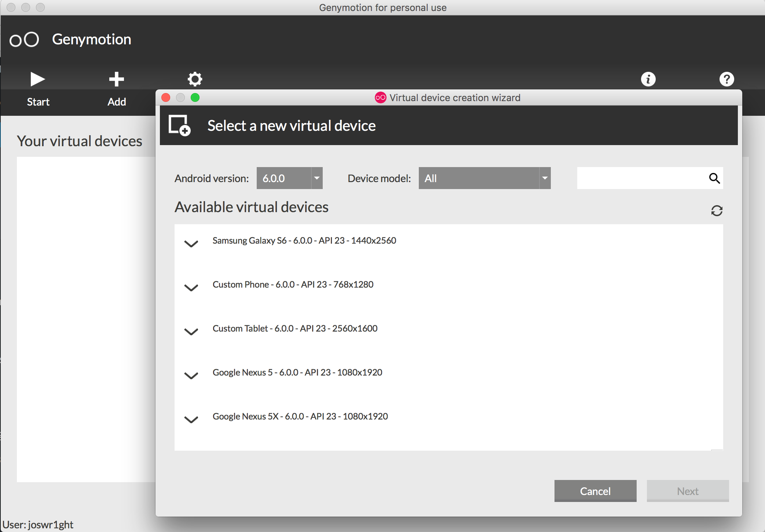765x532 pixels.
Task: Refresh the available virtual devices list
Action: (x=717, y=211)
